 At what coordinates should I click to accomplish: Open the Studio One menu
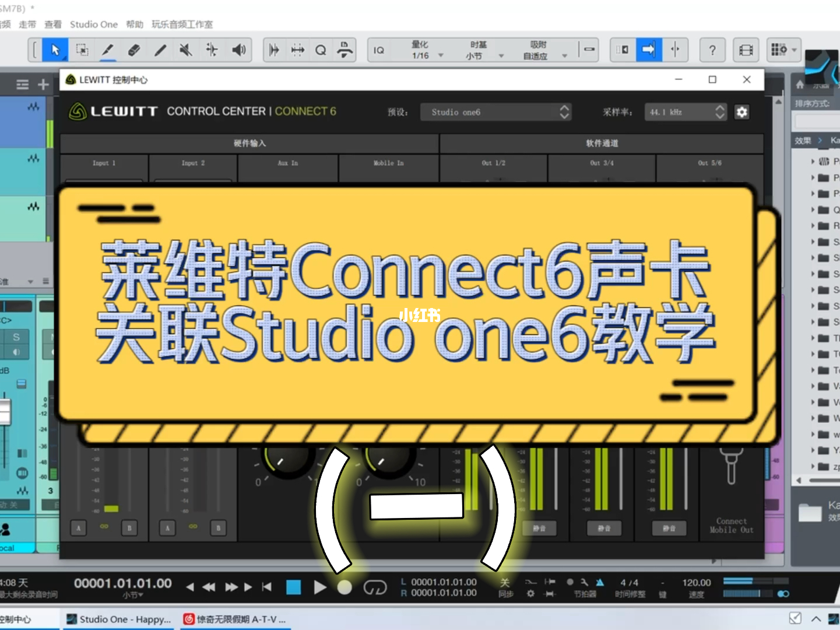click(94, 24)
